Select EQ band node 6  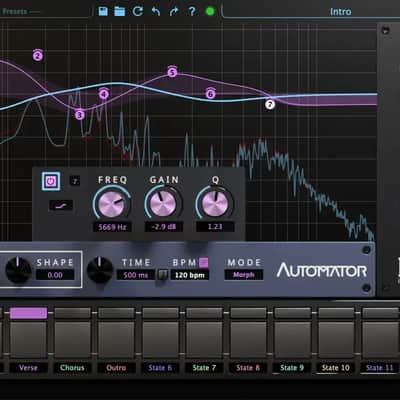pos(210,94)
